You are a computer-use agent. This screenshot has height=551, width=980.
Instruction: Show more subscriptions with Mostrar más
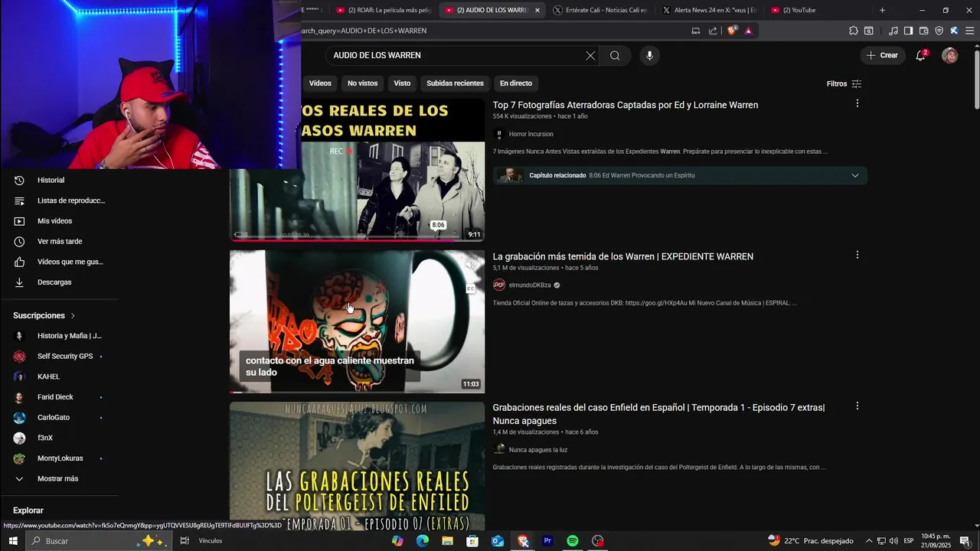pos(58,478)
